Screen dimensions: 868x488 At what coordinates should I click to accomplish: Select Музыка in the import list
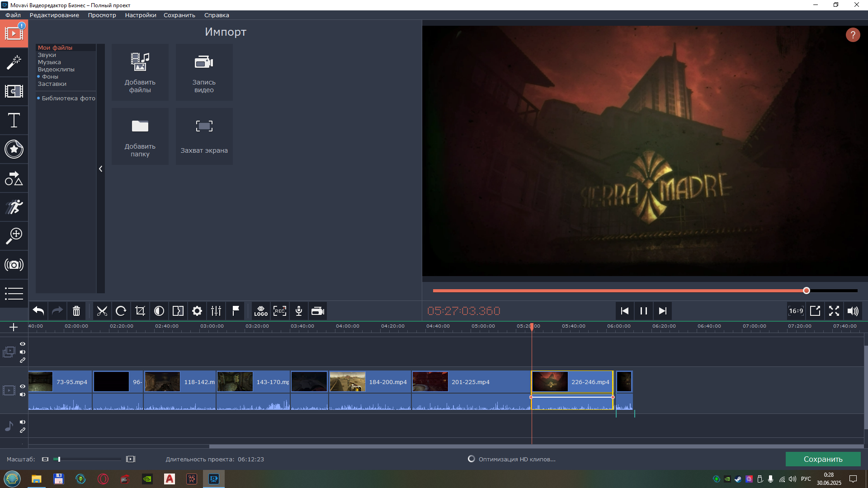(49, 62)
